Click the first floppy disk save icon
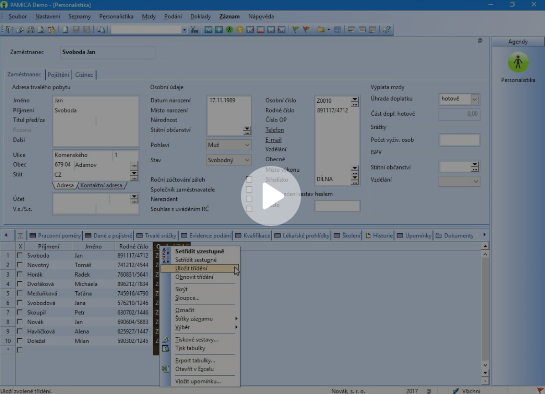545x394 pixels. pos(76,30)
